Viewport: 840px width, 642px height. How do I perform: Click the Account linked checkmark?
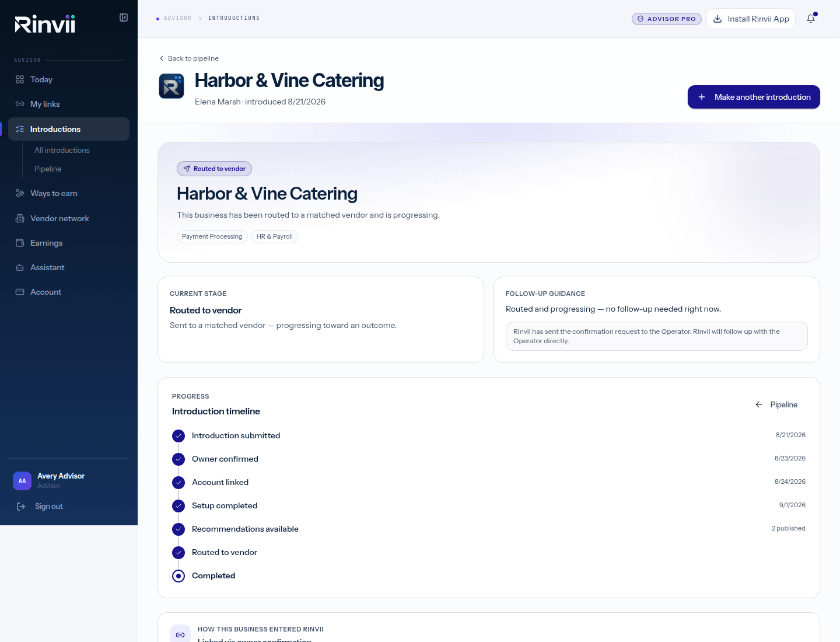(x=178, y=483)
